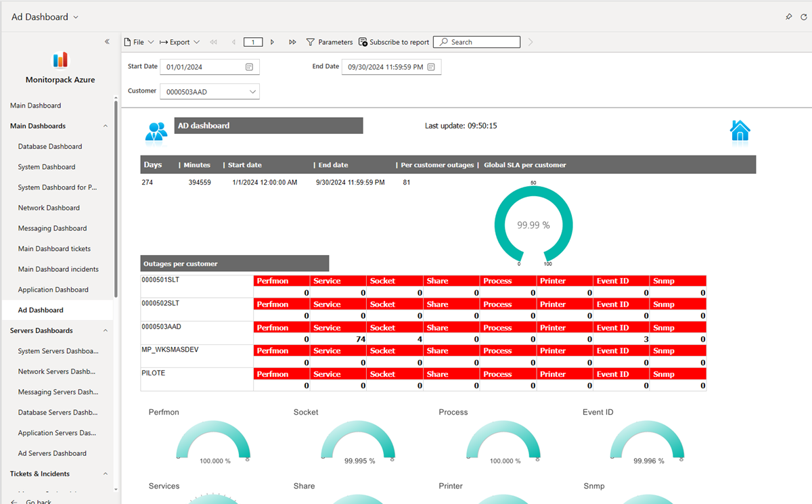Collapse the Servers Dashboards section

point(105,331)
